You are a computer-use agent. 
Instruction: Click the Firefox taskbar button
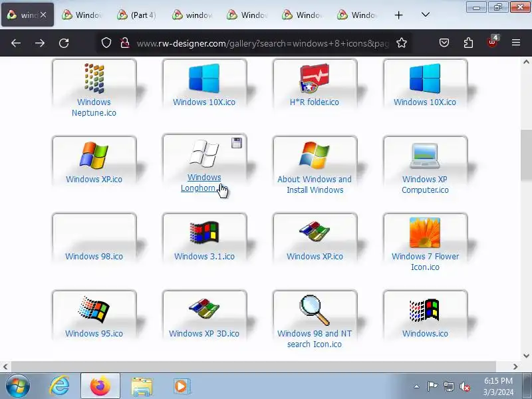pyautogui.click(x=100, y=386)
